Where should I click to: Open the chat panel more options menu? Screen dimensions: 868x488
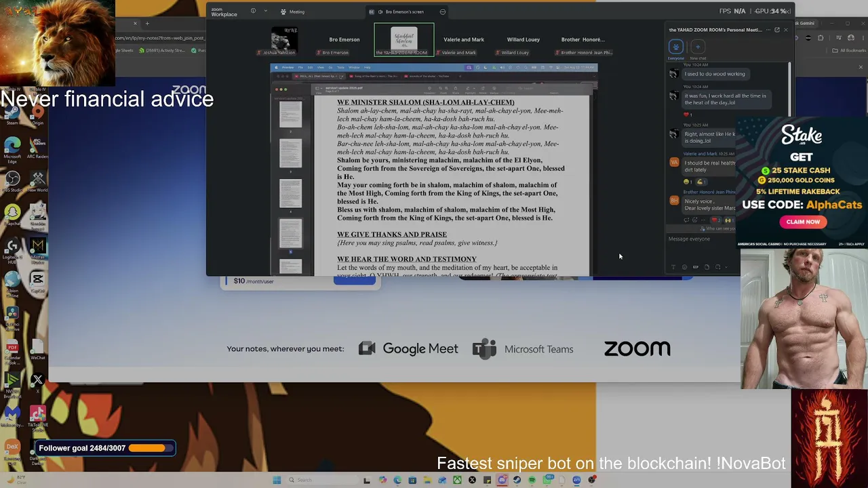pos(768,30)
